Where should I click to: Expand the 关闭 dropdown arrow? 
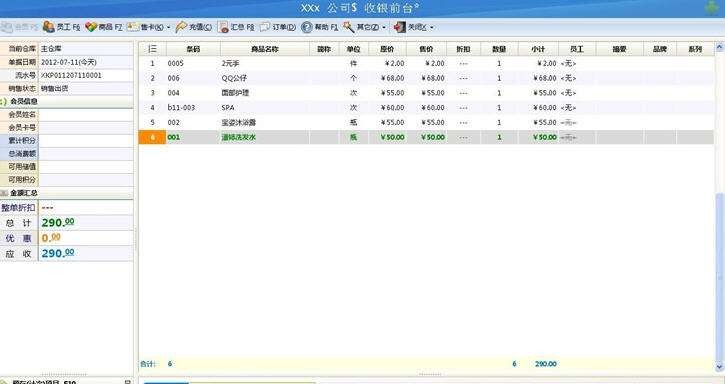pos(432,28)
